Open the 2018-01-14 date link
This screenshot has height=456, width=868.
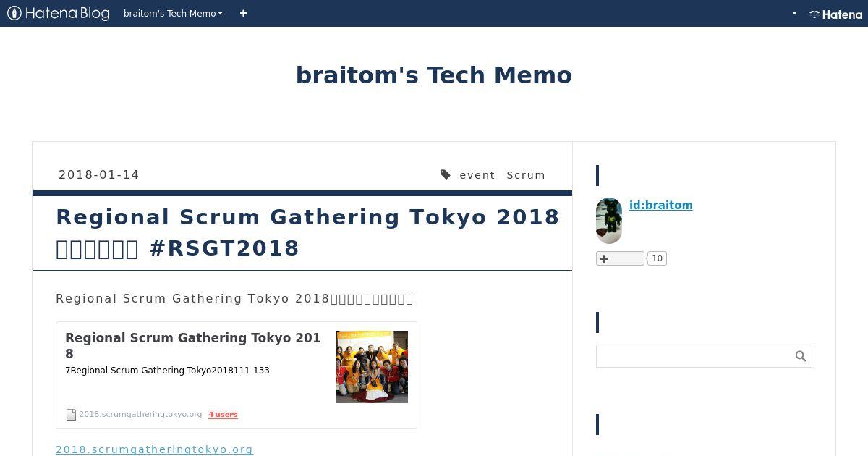click(x=99, y=174)
